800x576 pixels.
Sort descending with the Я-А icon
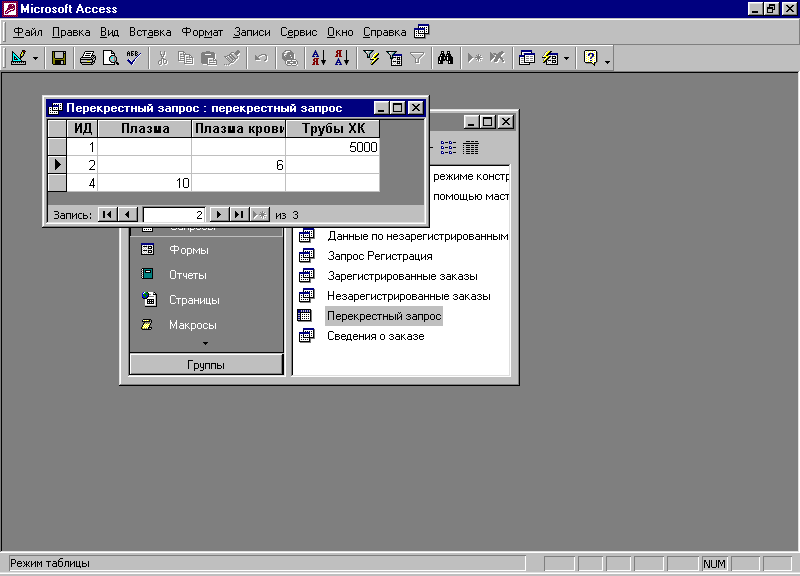tap(342, 58)
